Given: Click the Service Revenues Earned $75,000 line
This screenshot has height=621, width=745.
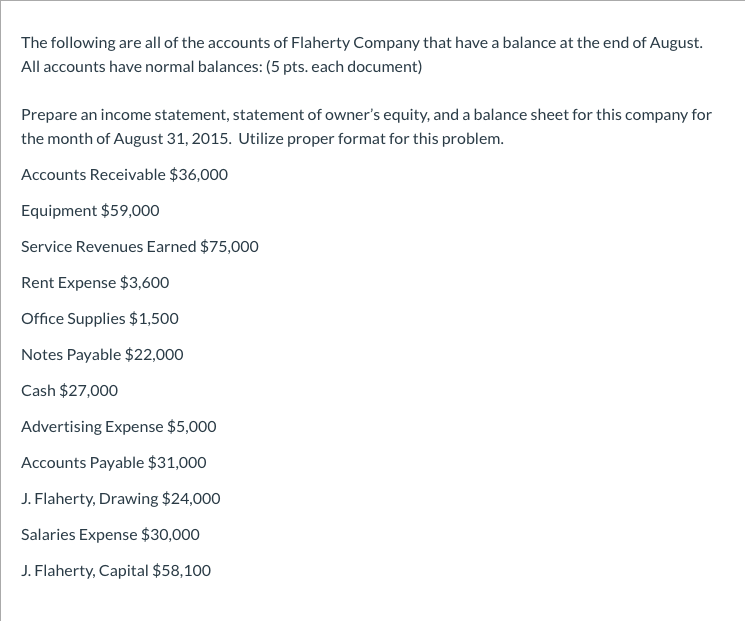Looking at the screenshot, I should pyautogui.click(x=140, y=247).
